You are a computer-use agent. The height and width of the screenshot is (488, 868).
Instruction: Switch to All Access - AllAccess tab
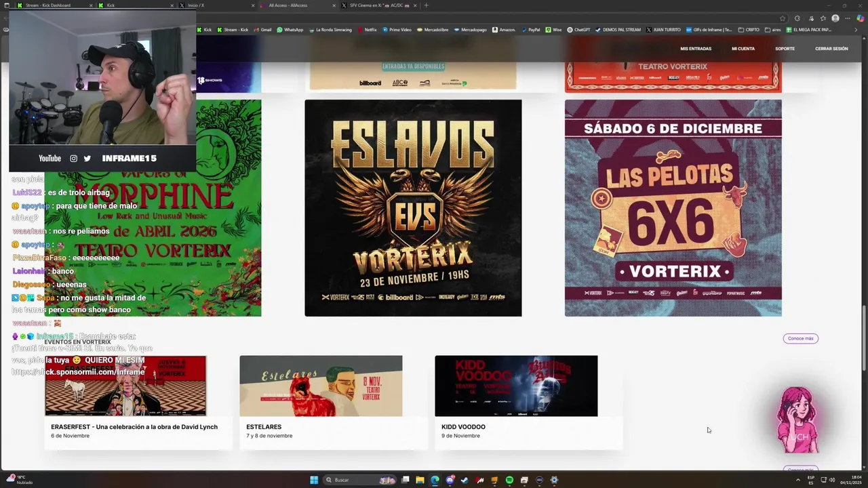pyautogui.click(x=297, y=5)
